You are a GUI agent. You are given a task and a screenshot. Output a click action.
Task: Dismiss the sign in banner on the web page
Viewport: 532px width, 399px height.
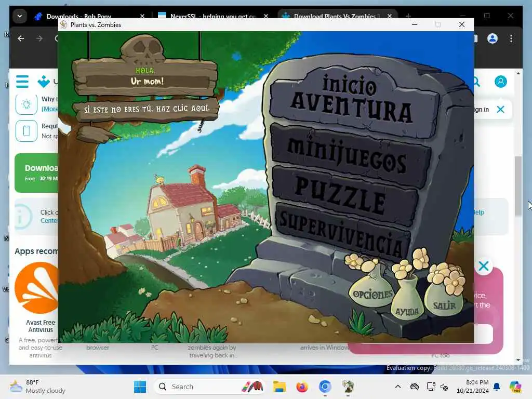500,109
